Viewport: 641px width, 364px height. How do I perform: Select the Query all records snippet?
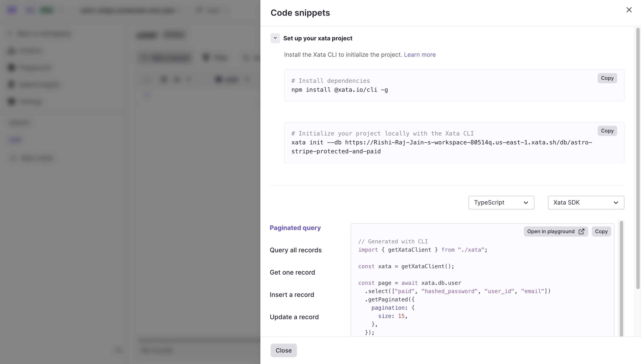pos(295,250)
